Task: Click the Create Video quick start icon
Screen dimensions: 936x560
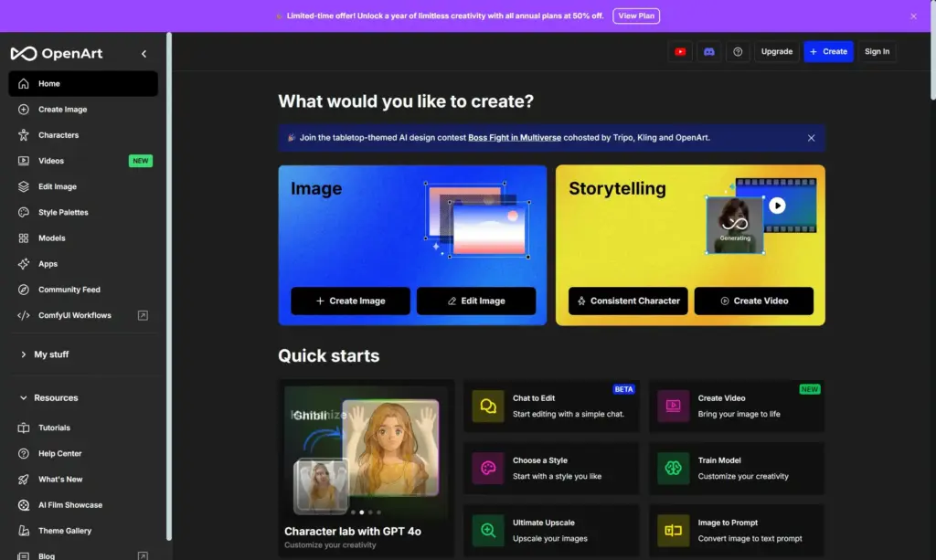Action: tap(673, 407)
